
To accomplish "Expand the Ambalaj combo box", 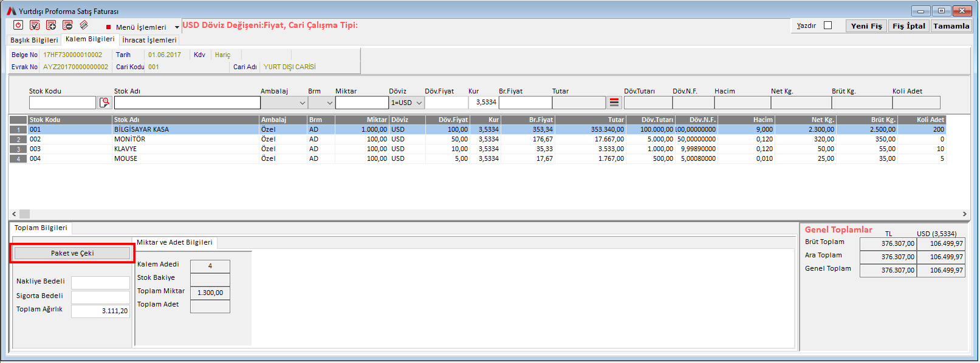I will [302, 103].
